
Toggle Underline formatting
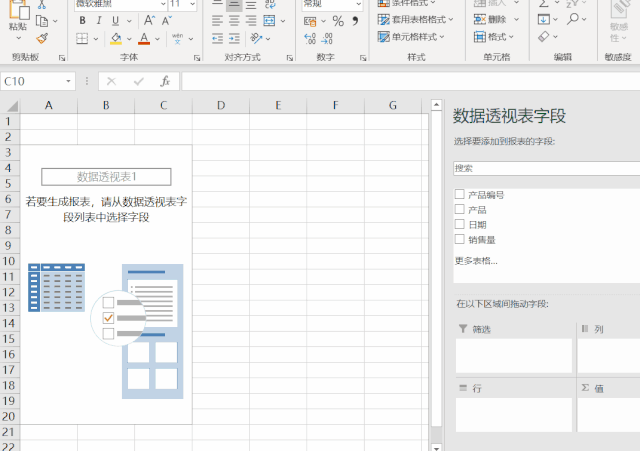[x=116, y=20]
